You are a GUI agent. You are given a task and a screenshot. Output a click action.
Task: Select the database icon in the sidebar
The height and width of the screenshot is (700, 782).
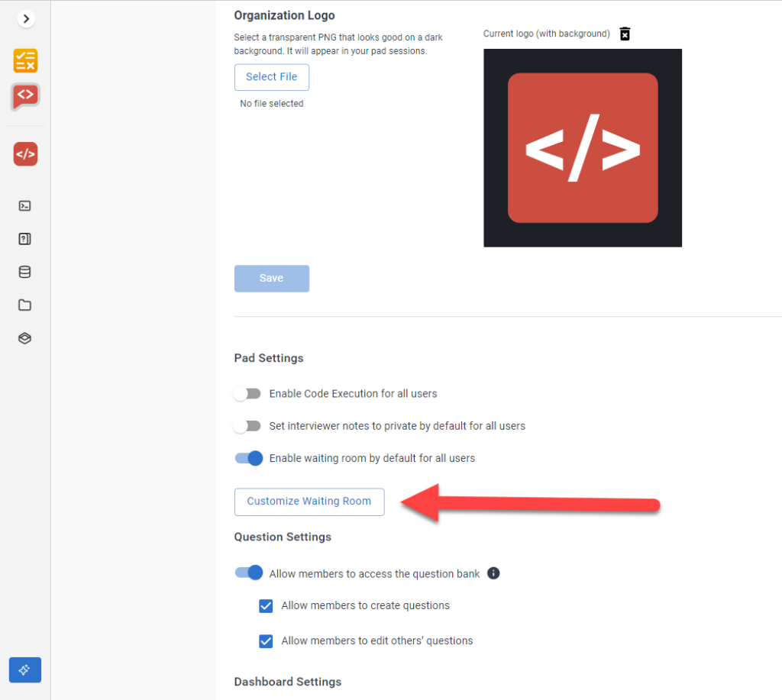24,272
